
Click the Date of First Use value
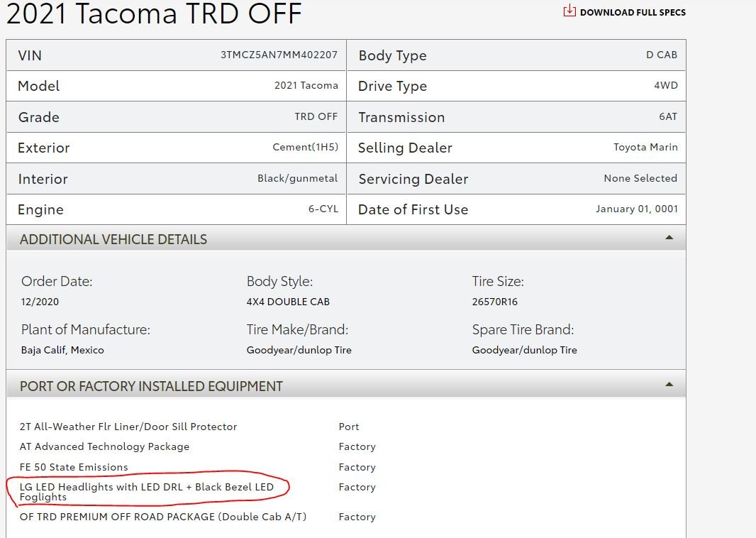[637, 209]
